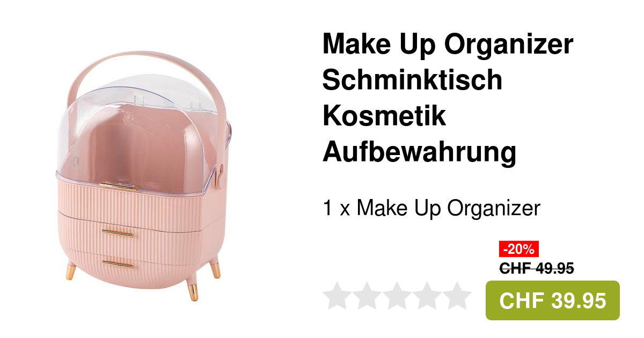Image resolution: width=644 pixels, height=338 pixels.
Task: Select the crossed-out CHF 49.95 price
Action: (x=537, y=268)
